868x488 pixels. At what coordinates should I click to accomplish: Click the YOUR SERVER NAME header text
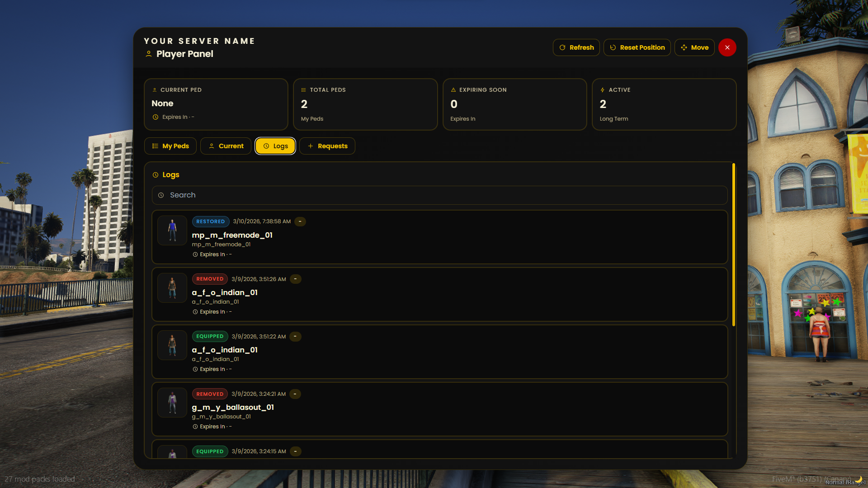199,41
